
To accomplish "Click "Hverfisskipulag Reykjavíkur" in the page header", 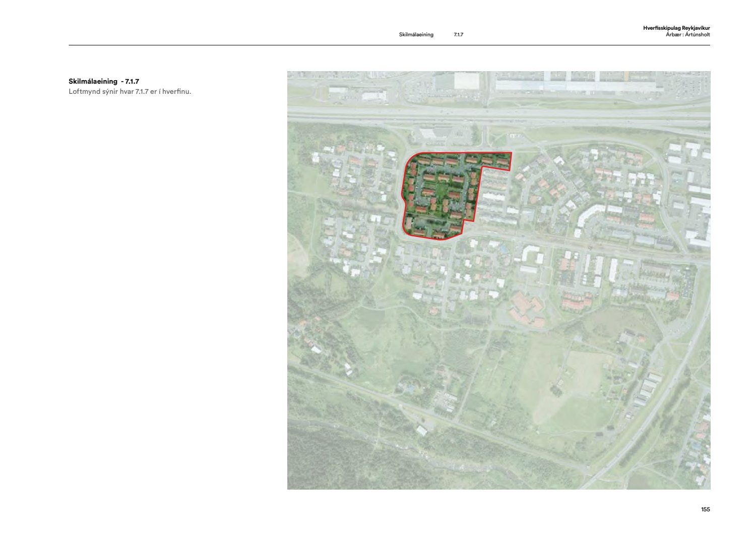I will (x=676, y=28).
